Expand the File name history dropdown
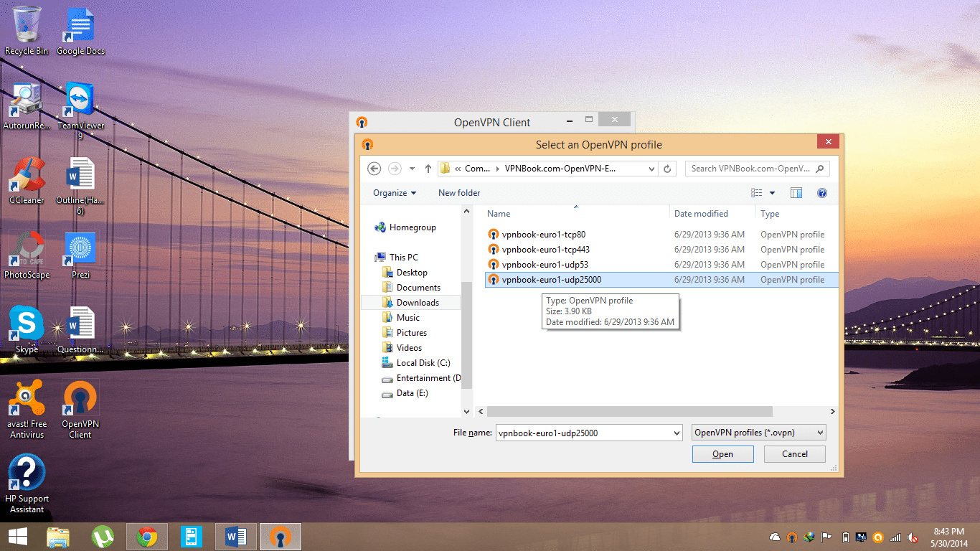The image size is (980, 551). point(677,433)
